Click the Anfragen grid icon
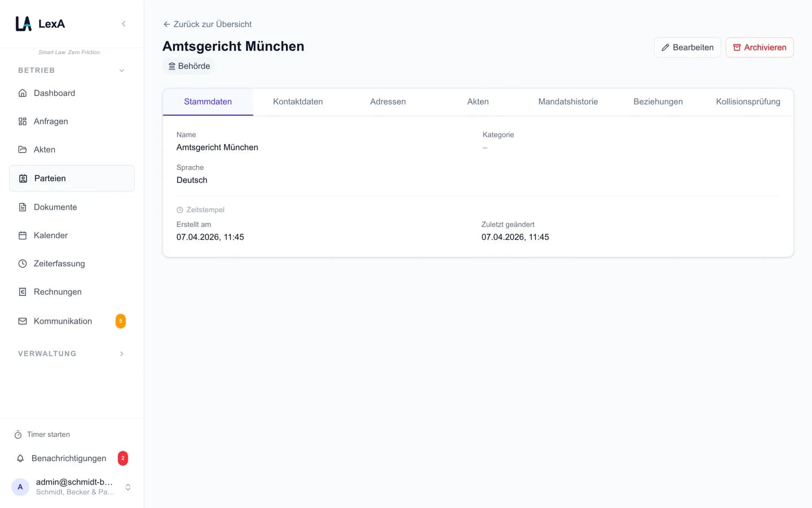The image size is (812, 508). click(x=23, y=121)
